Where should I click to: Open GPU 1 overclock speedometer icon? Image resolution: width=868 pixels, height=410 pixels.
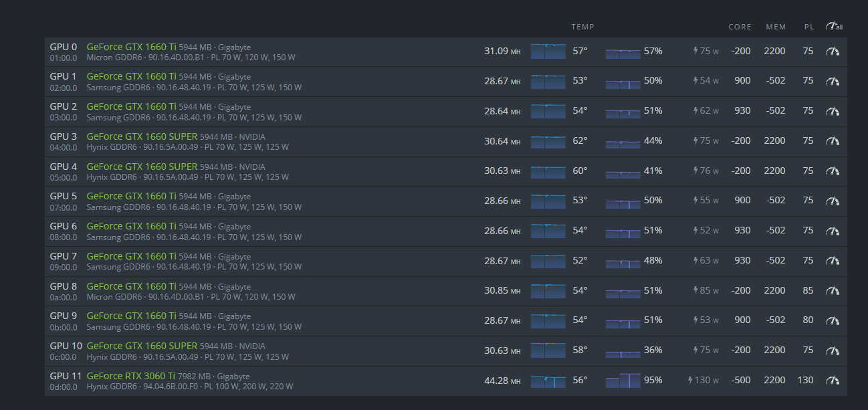[x=833, y=81]
